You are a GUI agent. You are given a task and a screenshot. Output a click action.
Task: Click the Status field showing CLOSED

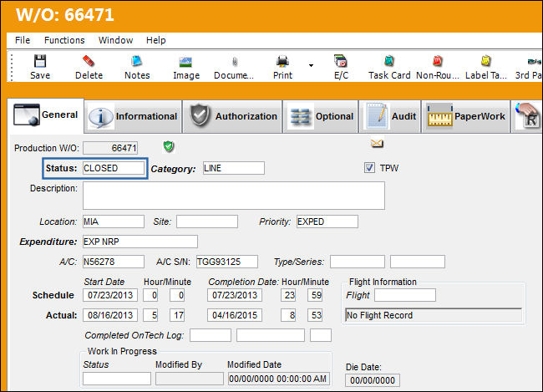pos(114,168)
